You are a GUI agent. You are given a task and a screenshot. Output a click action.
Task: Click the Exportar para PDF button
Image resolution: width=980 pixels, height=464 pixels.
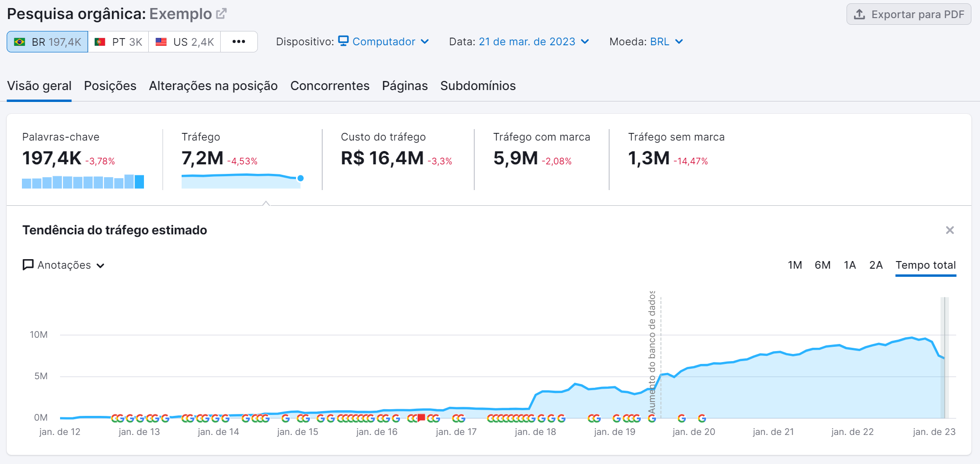(909, 14)
